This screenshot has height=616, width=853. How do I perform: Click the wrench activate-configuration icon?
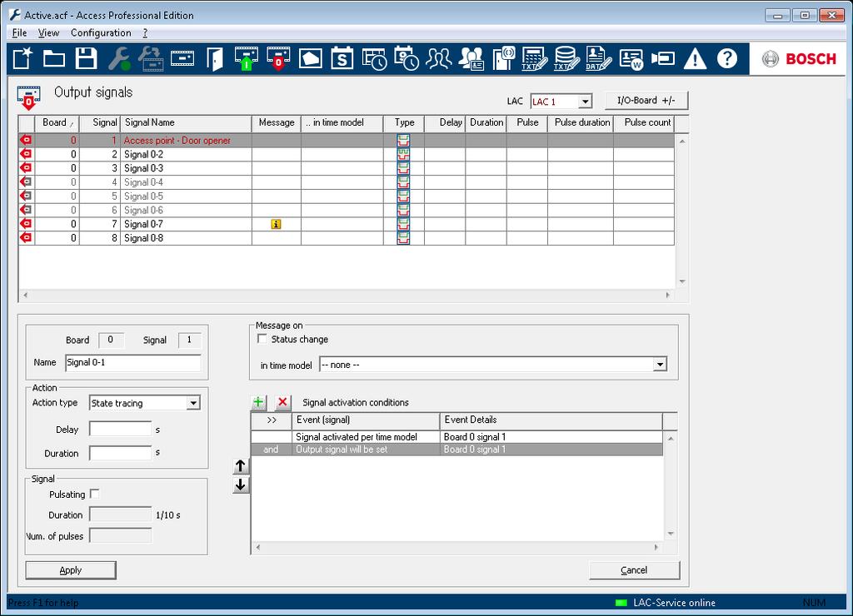118,58
